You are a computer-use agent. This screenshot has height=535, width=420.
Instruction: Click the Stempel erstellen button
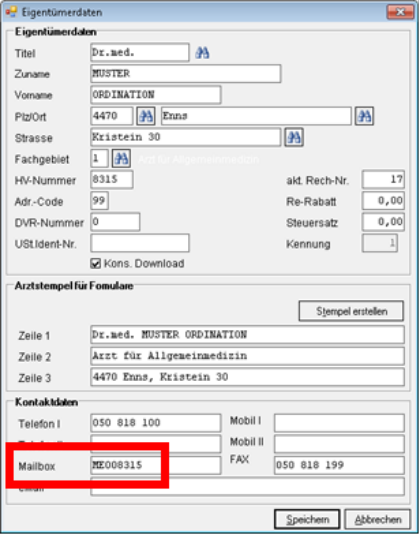[x=351, y=311]
